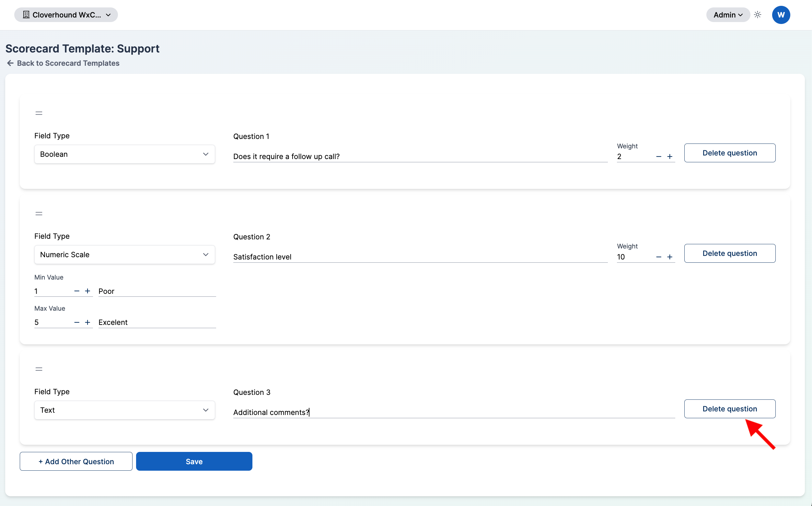The image size is (812, 506).
Task: Edit the 'Additional comments?' question field
Action: click(x=454, y=412)
